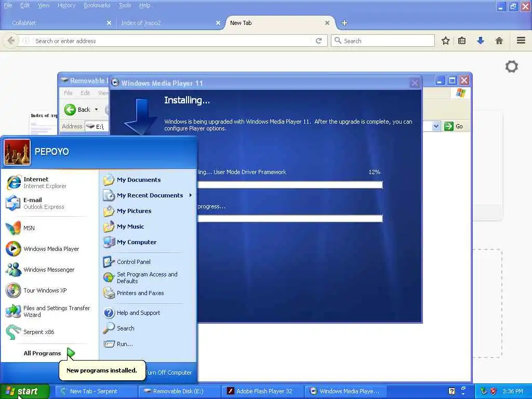Image resolution: width=532 pixels, height=399 pixels.
Task: Click the red security shield tray icon
Action: pos(494,391)
